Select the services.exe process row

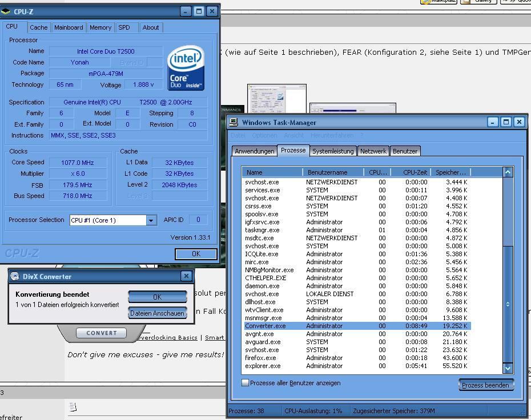356,190
